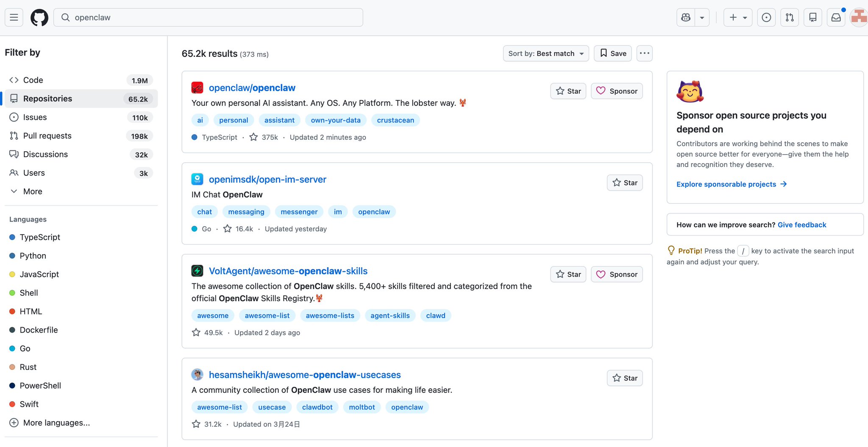Star the awesome-openclaw-skills repository
The image size is (868, 447).
tap(568, 274)
